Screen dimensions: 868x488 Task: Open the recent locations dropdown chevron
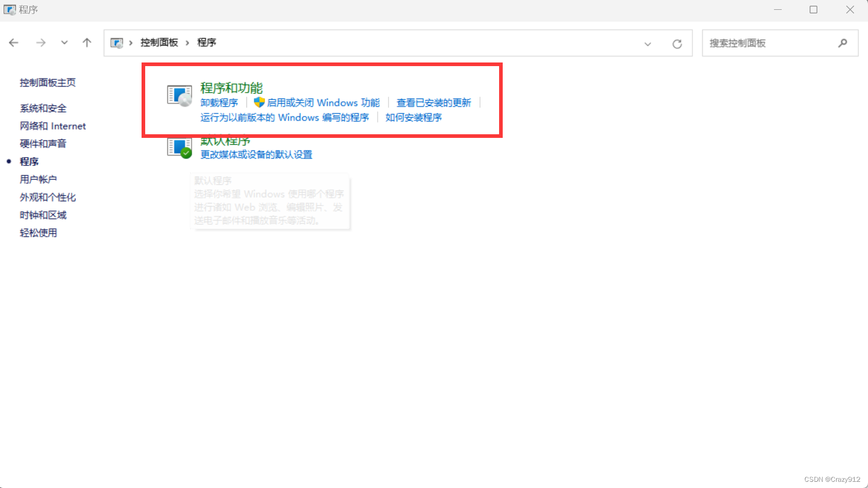[x=64, y=43]
